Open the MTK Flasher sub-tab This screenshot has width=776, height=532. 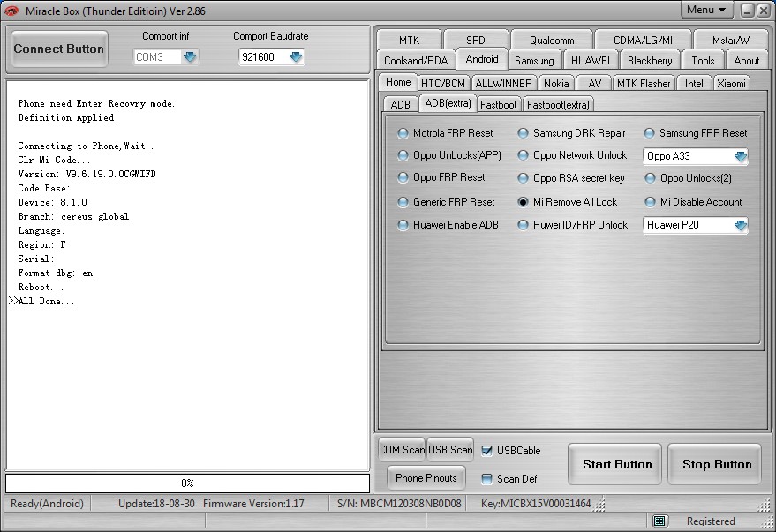tap(644, 84)
